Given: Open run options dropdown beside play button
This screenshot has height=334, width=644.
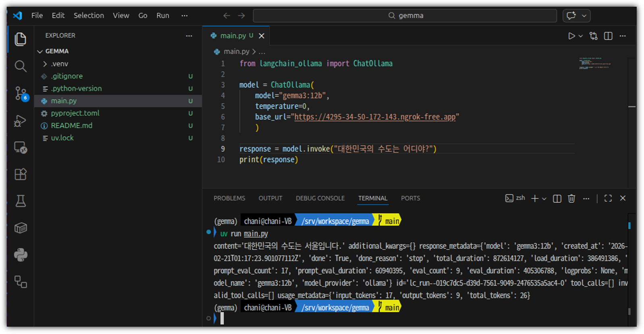Looking at the screenshot, I should point(581,36).
